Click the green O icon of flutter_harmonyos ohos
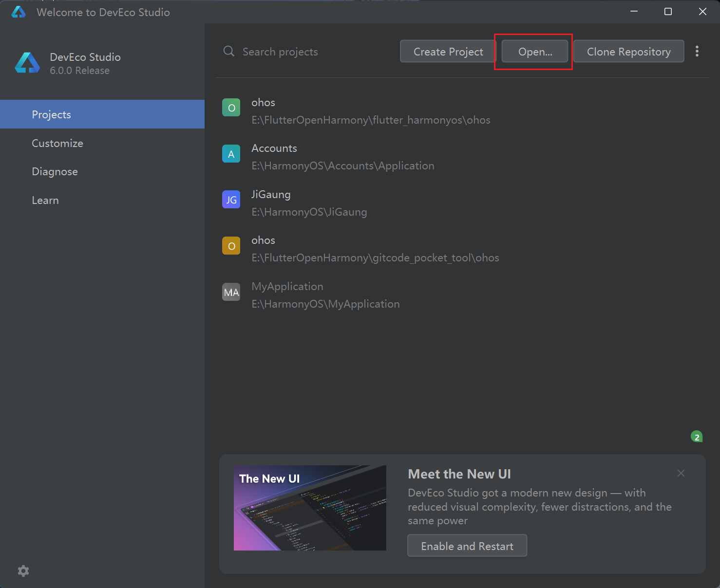Viewport: 720px width, 588px height. point(231,108)
